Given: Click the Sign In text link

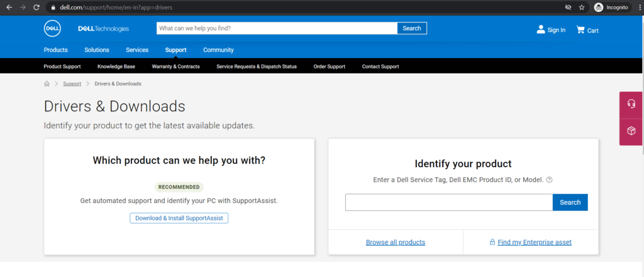Looking at the screenshot, I should 556,30.
